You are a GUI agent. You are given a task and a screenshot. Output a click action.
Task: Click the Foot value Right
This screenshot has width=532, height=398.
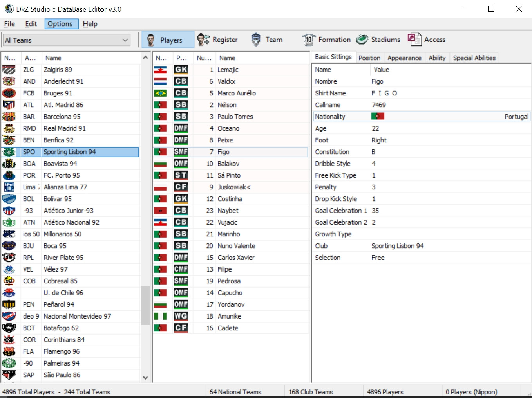(379, 140)
